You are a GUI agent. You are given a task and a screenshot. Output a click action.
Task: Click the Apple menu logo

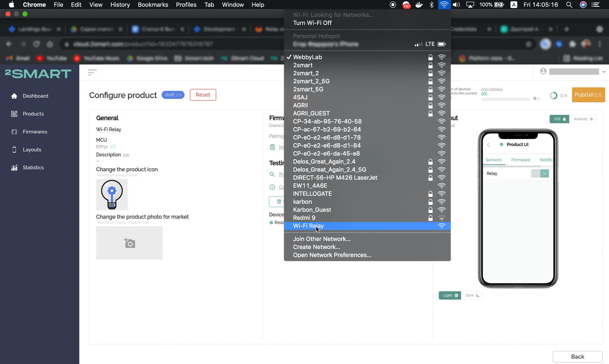[x=12, y=5]
